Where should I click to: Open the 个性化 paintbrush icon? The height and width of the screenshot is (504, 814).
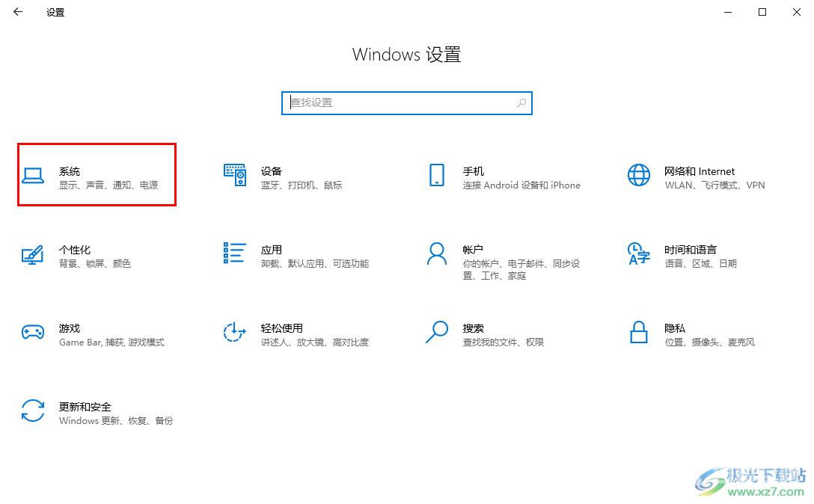coord(33,254)
